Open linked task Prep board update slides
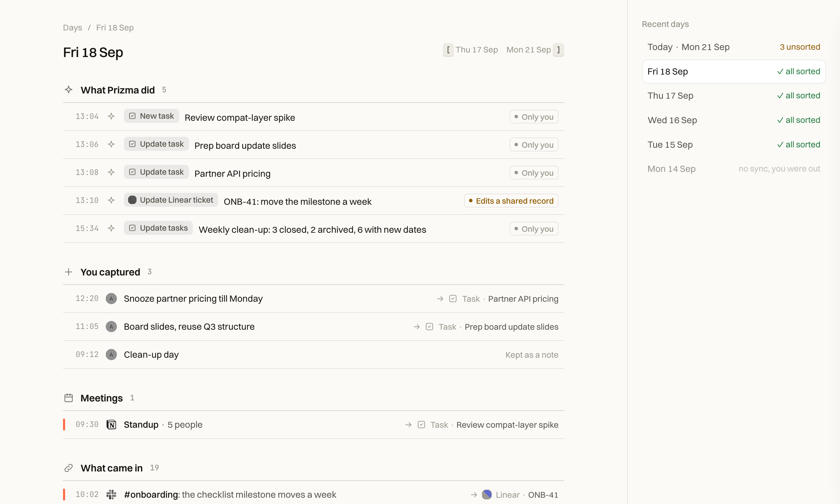Viewport: 840px width, 504px height. click(x=511, y=327)
